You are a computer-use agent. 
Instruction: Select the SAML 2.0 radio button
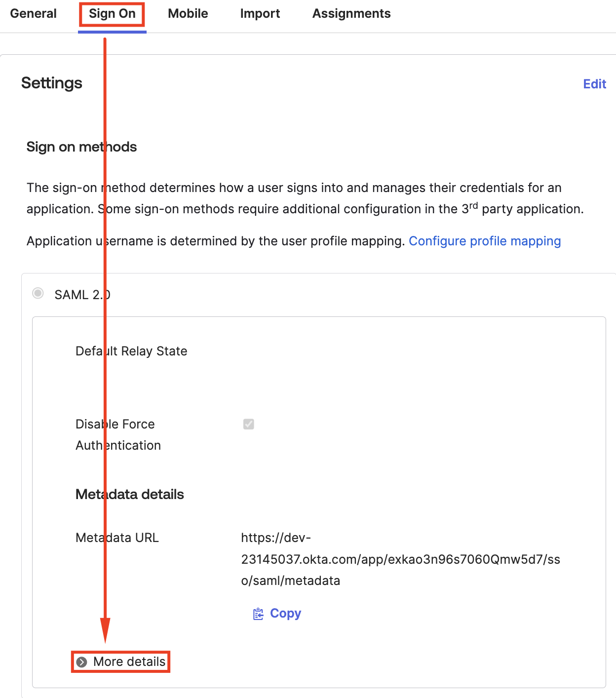(x=38, y=293)
